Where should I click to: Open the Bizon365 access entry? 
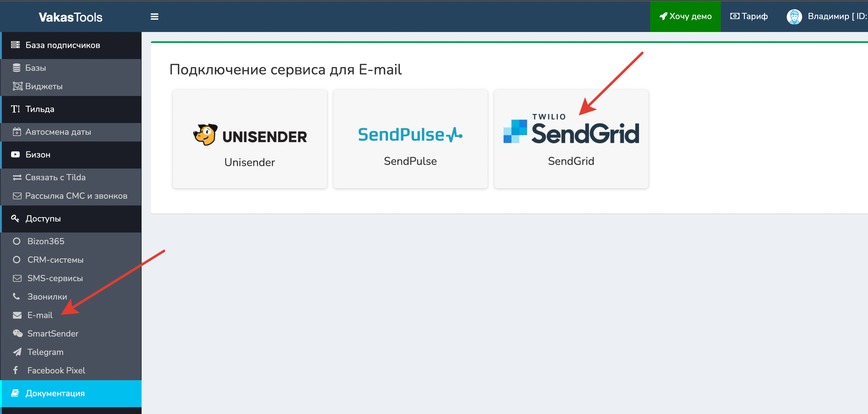pyautogui.click(x=71, y=241)
